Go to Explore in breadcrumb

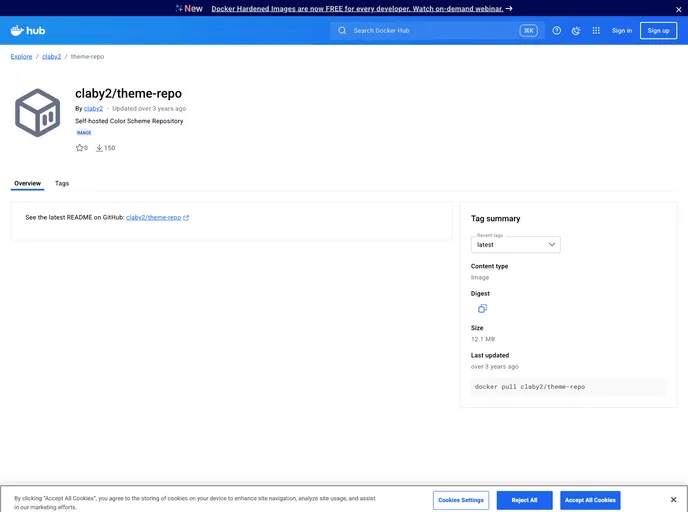coord(21,57)
